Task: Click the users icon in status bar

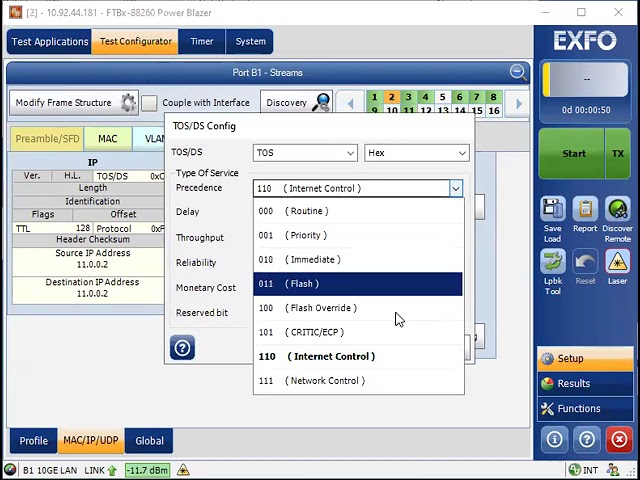Action: [613, 470]
